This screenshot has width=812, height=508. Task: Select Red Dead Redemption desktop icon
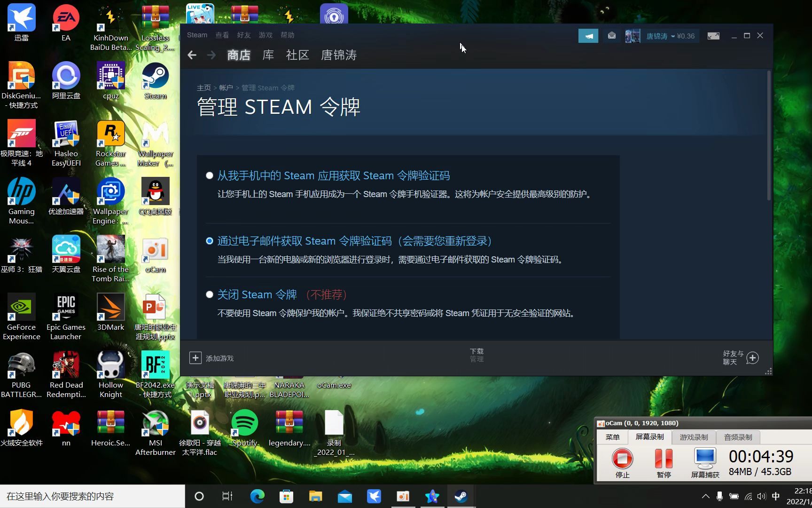[x=66, y=375]
